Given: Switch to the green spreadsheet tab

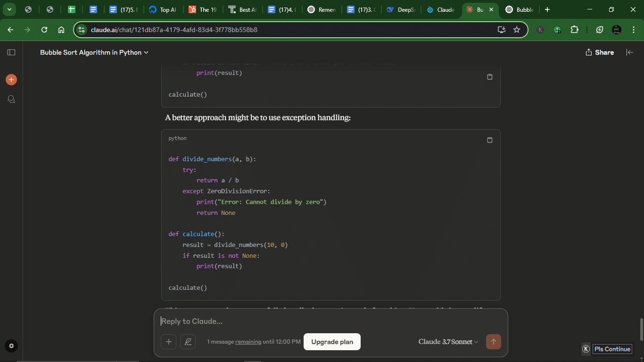Looking at the screenshot, I should [x=72, y=9].
